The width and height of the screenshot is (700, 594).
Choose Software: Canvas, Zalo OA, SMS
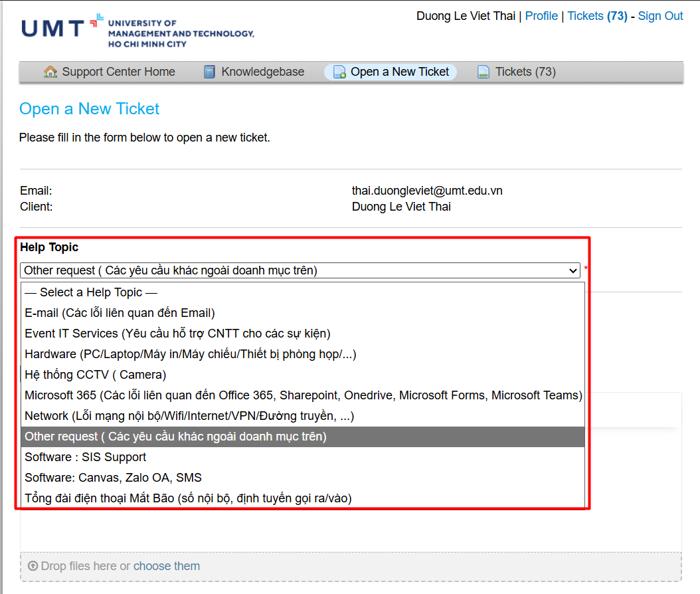(114, 478)
